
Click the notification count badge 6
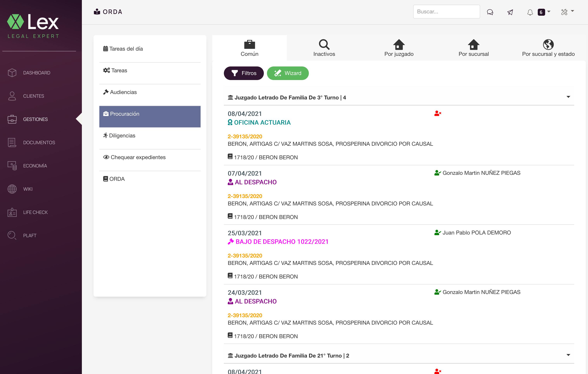click(x=541, y=12)
